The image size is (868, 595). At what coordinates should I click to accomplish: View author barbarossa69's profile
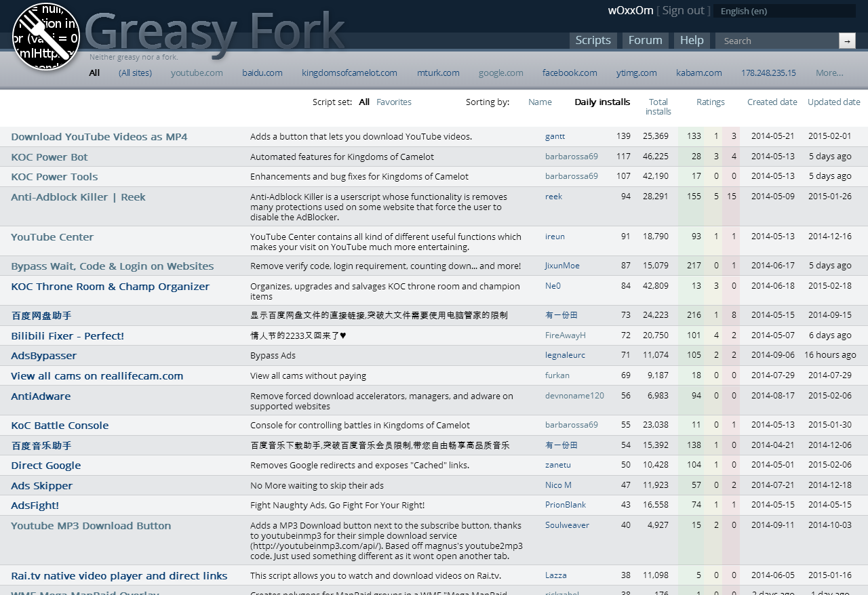point(572,156)
